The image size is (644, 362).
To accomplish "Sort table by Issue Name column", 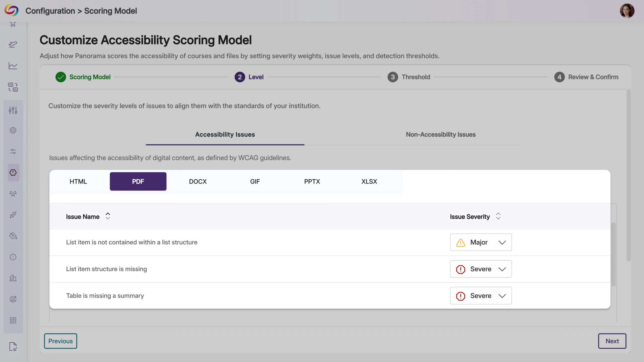I will tap(108, 216).
